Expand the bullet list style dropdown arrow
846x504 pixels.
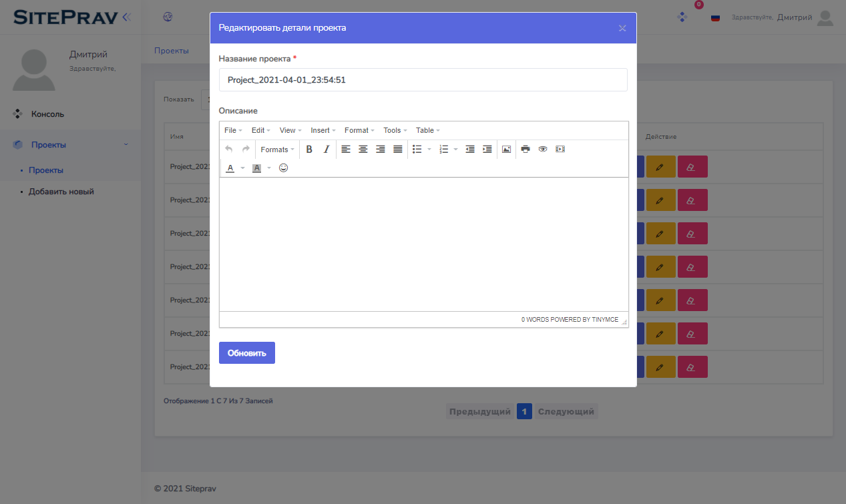(429, 150)
